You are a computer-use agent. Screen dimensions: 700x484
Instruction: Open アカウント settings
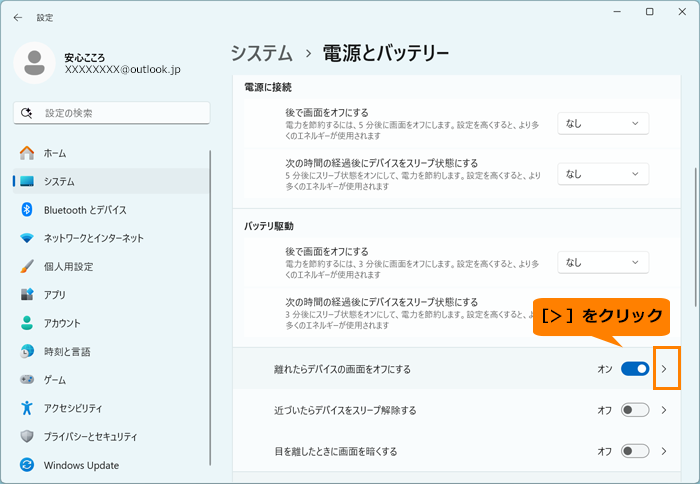point(111,323)
